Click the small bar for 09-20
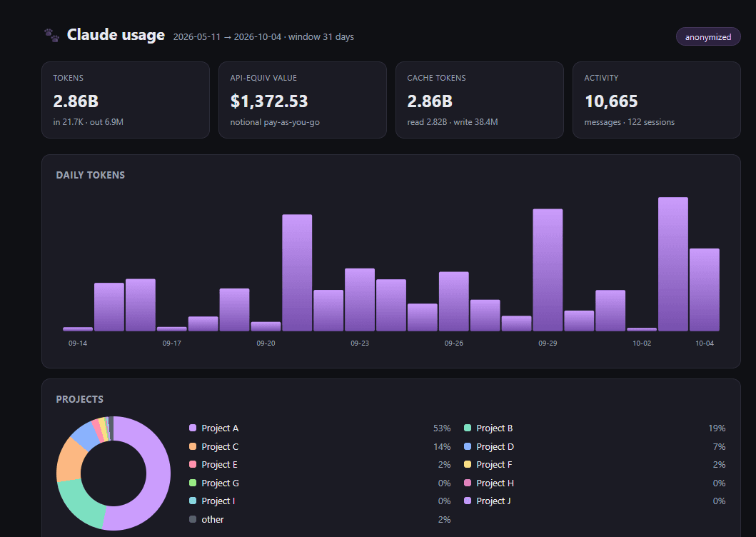 pyautogui.click(x=266, y=326)
